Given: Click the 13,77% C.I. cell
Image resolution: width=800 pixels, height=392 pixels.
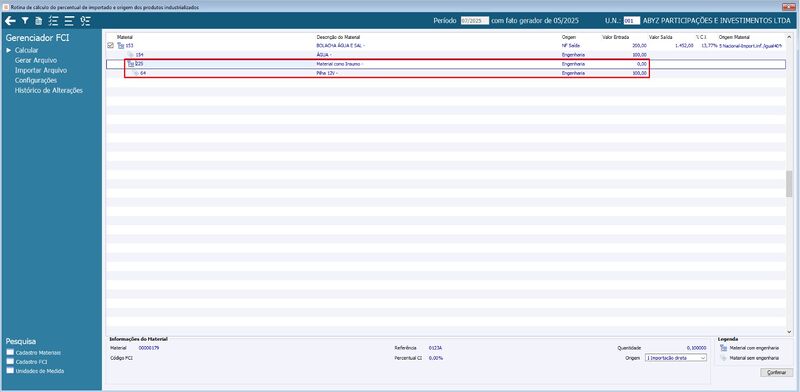Looking at the screenshot, I should [x=709, y=45].
